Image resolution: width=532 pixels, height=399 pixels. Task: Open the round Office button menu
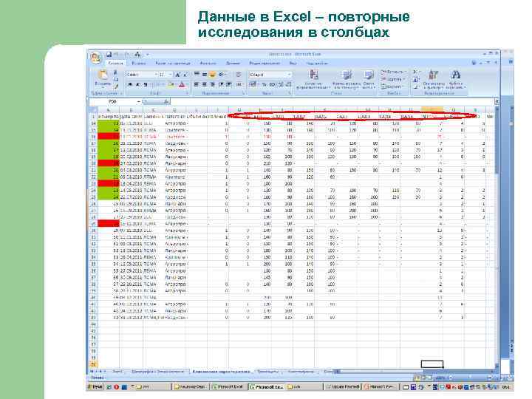(x=95, y=58)
